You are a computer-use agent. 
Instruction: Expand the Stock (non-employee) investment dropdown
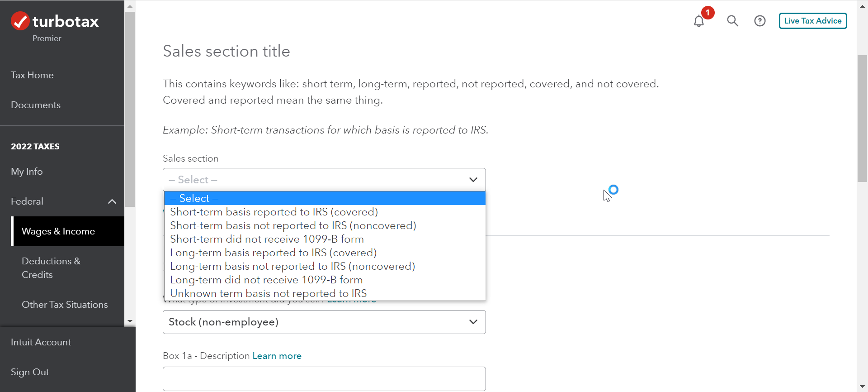(324, 322)
